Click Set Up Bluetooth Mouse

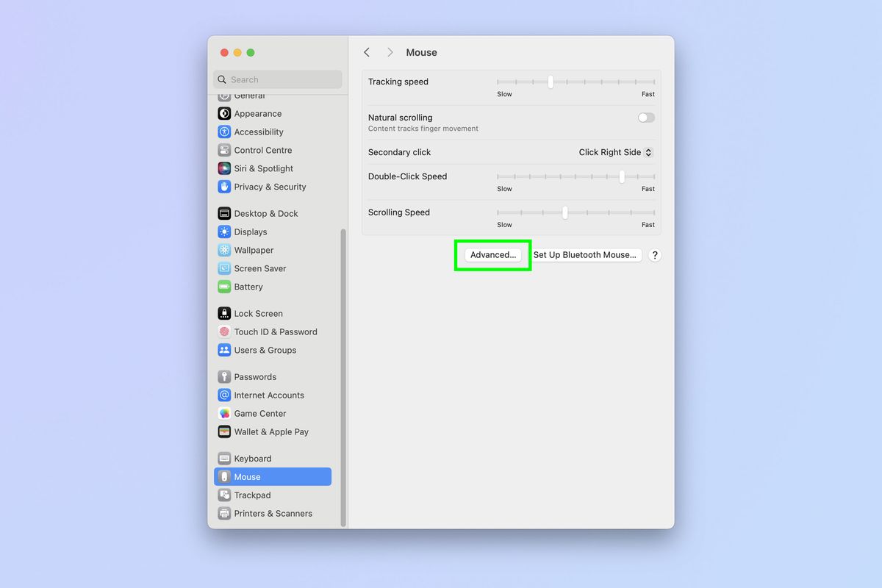586,255
